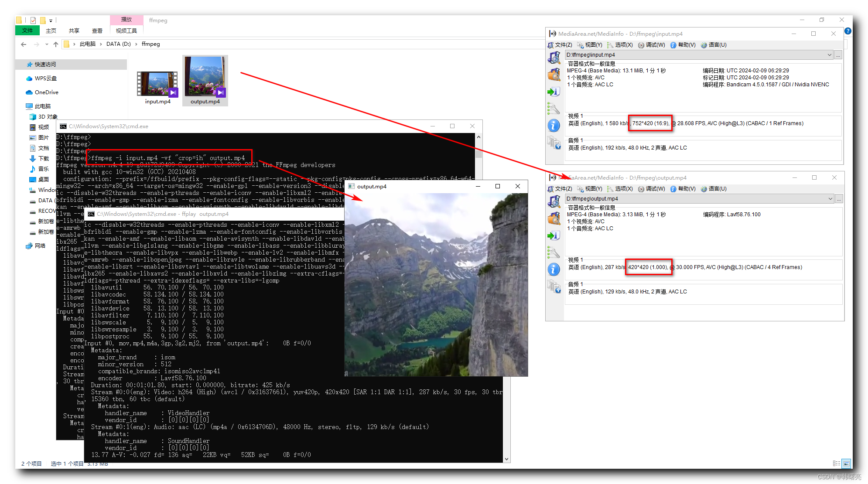This screenshot has width=868, height=484.
Task: Click MediaInfo's open-folder sidebar icon
Action: [x=554, y=75]
